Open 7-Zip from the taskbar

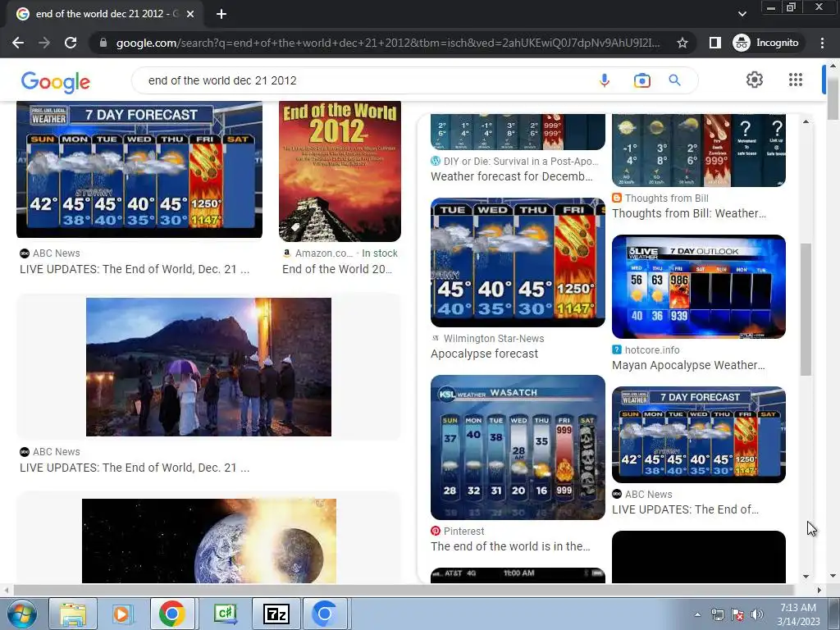(276, 614)
